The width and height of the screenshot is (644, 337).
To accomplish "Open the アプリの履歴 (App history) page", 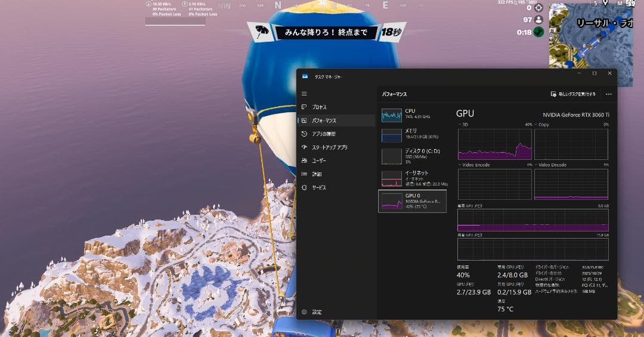I will point(336,134).
